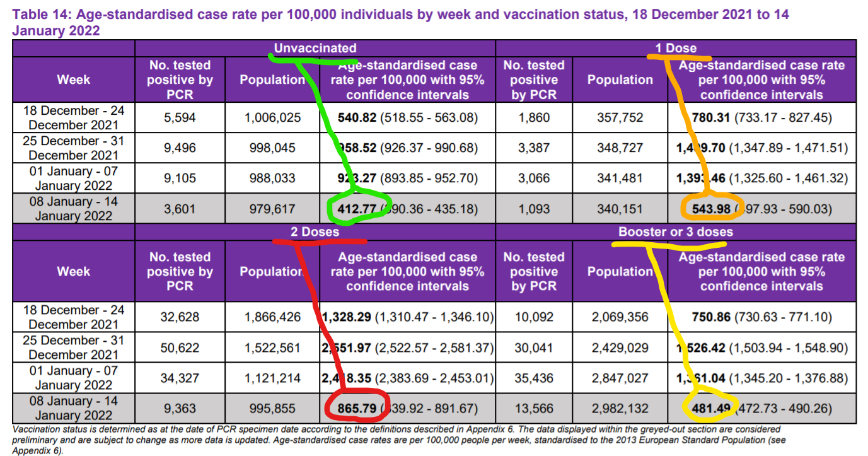Click the case rate 780.31 cell
The image size is (868, 456).
[761, 117]
